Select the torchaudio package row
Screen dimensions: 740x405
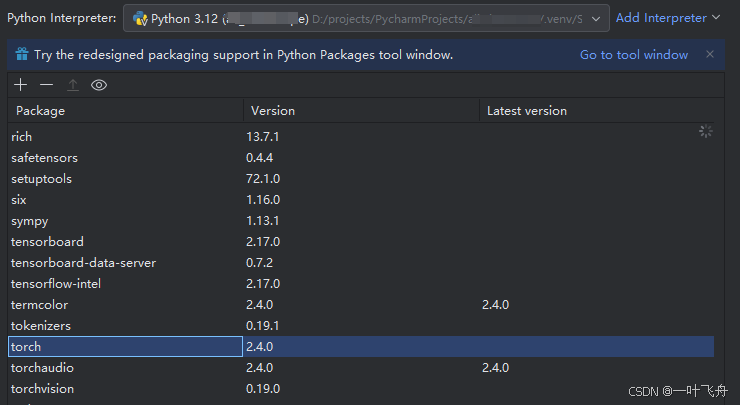(x=361, y=368)
